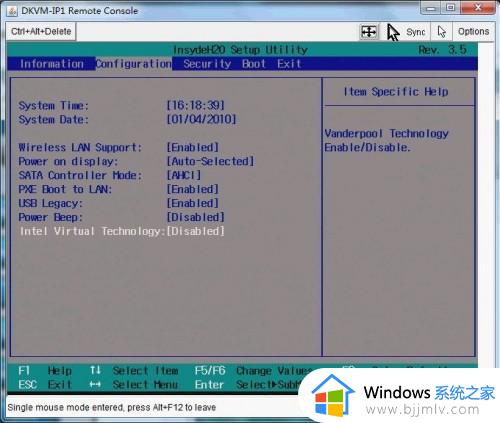Image resolution: width=500 pixels, height=423 pixels.
Task: Click the auto-scale move arrows icon
Action: (x=369, y=32)
